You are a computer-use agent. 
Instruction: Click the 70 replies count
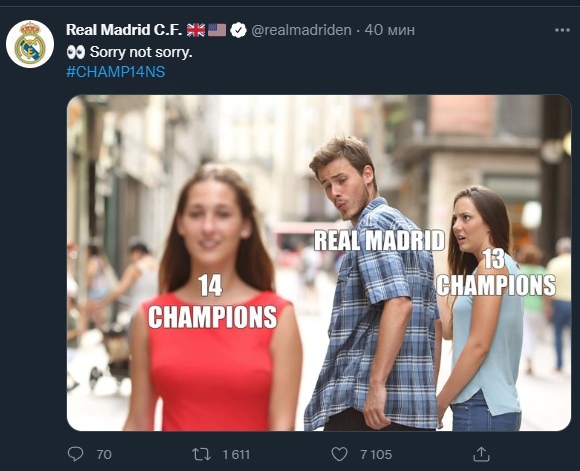coord(104,454)
